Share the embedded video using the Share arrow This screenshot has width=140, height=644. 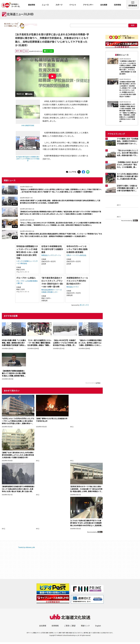coord(84,59)
